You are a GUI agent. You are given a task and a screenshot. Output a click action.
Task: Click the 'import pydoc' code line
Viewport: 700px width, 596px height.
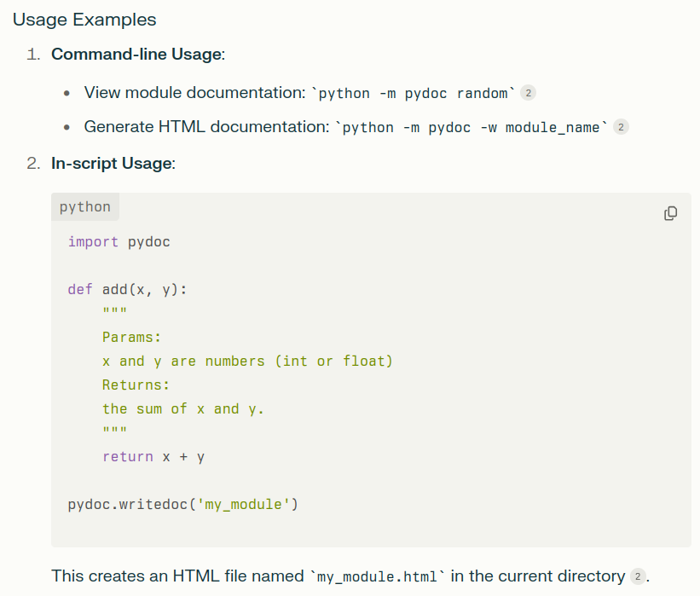tap(119, 242)
